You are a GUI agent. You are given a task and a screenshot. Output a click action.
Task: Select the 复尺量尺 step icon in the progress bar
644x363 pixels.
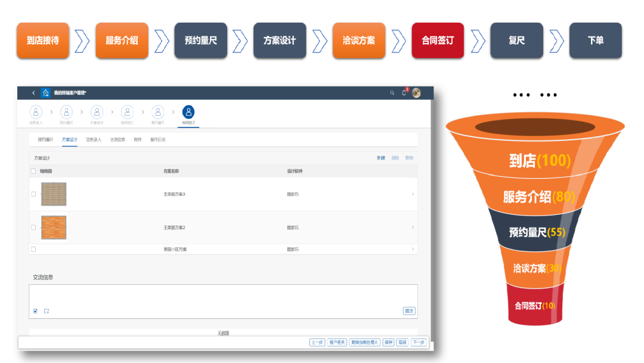tap(157, 112)
